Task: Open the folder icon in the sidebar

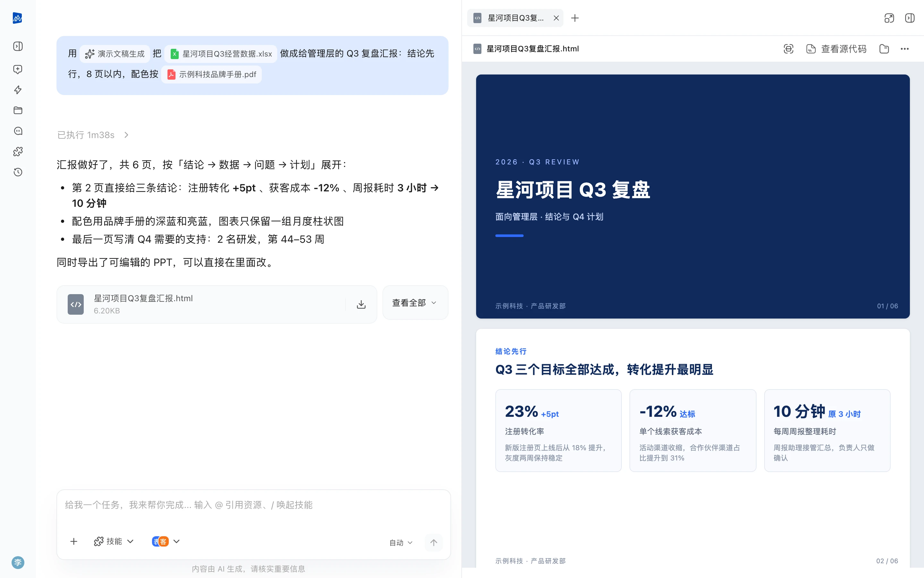Action: [x=18, y=110]
